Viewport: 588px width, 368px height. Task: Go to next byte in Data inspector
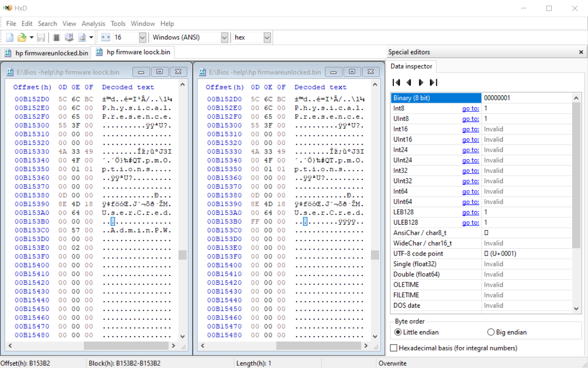[x=421, y=82]
